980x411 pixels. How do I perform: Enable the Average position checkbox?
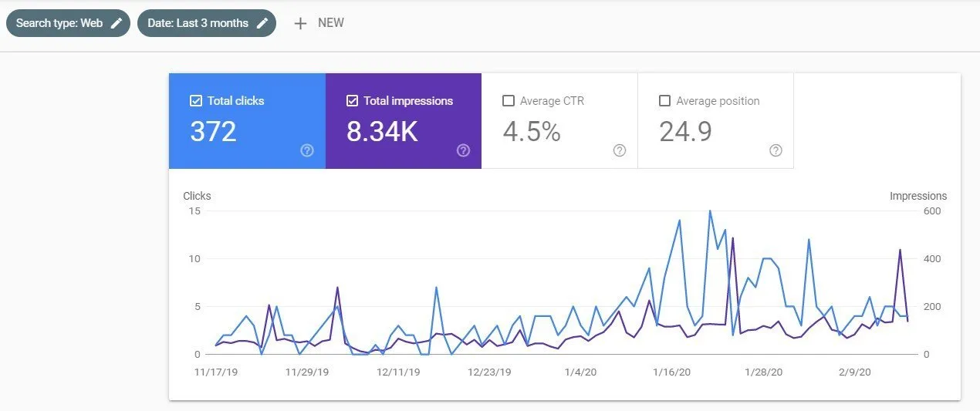tap(664, 101)
